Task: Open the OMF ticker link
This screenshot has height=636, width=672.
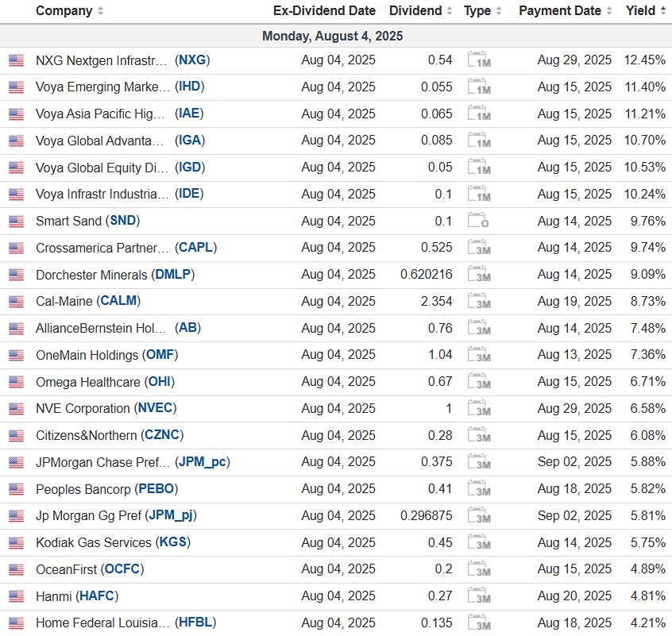Action: (159, 355)
